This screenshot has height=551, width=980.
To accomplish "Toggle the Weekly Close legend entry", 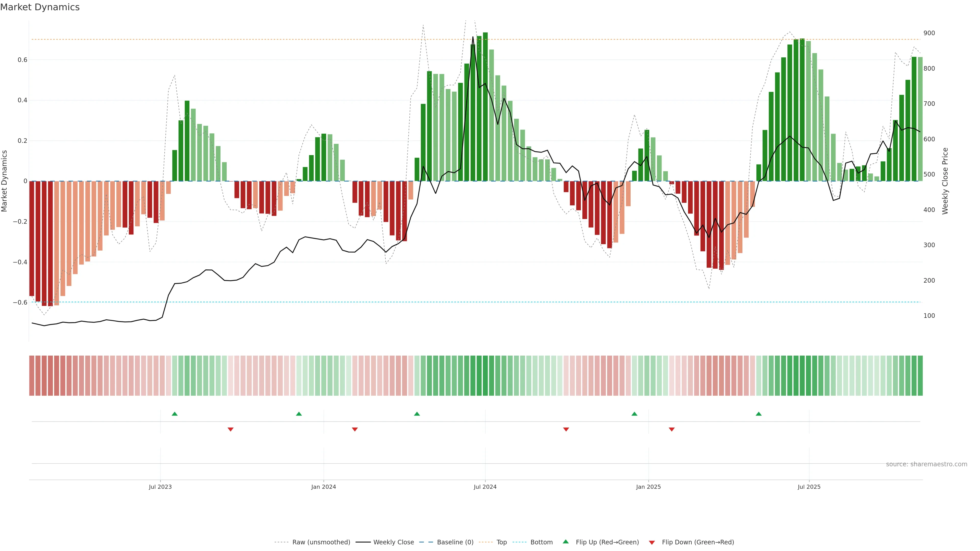I will pos(393,542).
